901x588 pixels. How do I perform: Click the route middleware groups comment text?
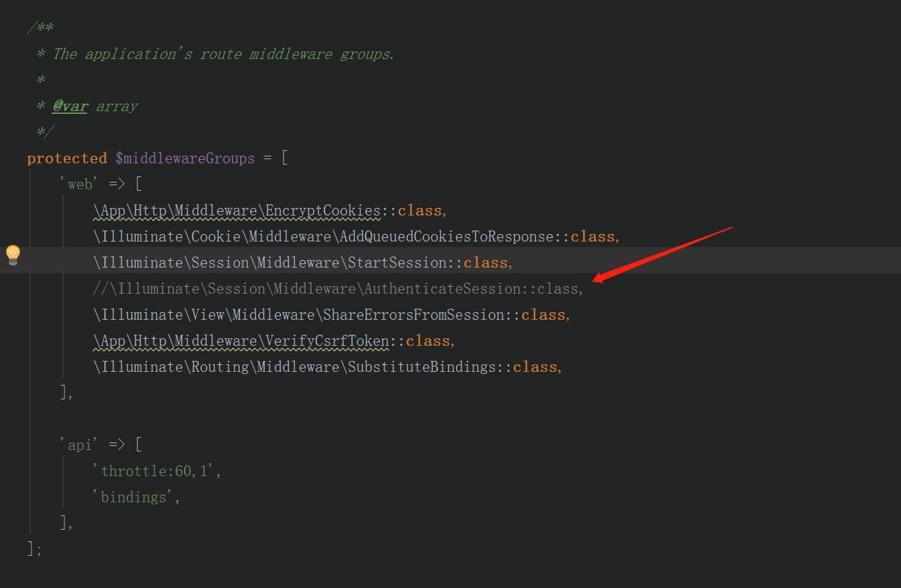224,54
